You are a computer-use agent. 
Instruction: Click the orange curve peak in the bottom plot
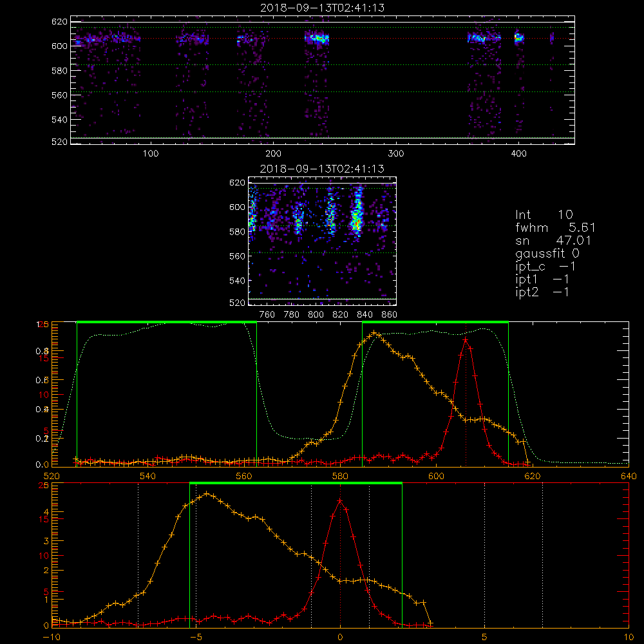point(207,494)
